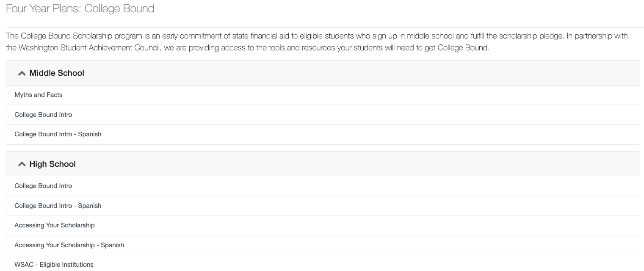Click the phrase Washington Student Achievement Council
The height and width of the screenshot is (271, 644).
point(89,48)
